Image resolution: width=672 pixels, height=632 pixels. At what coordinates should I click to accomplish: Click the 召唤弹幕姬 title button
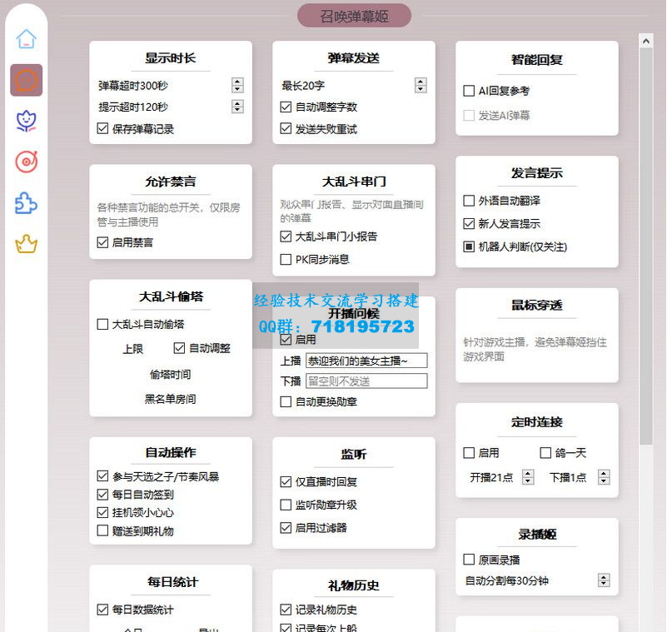[x=354, y=16]
